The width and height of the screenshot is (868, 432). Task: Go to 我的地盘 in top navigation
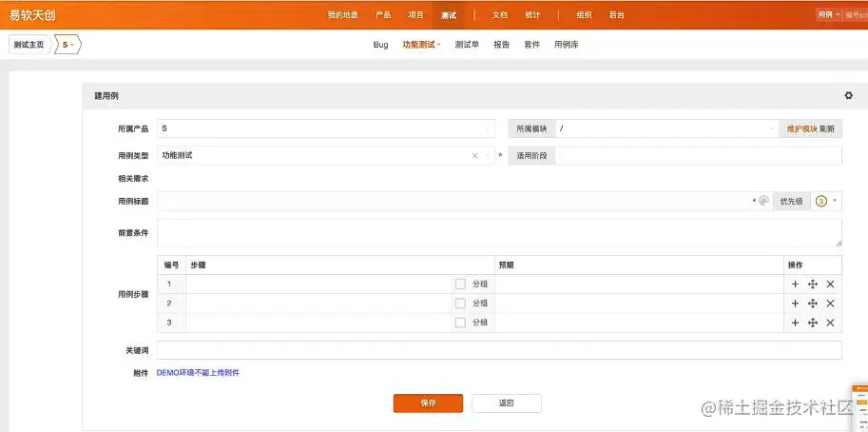[x=342, y=15]
